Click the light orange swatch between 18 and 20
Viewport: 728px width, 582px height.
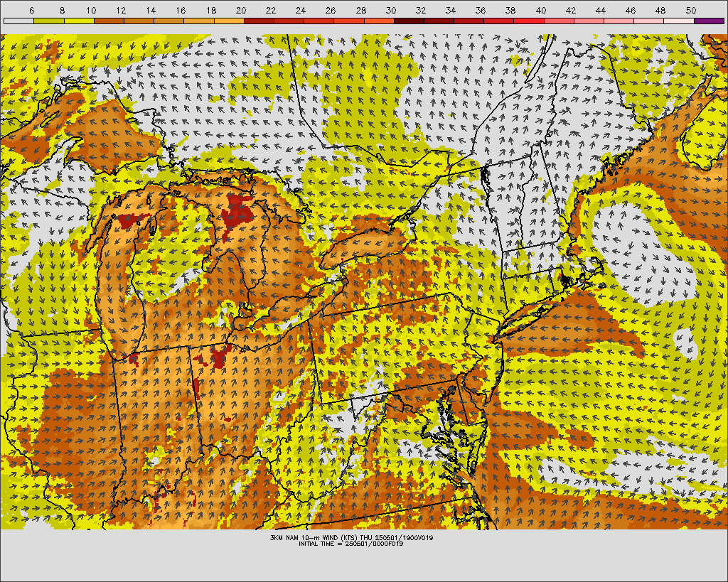tap(229, 21)
